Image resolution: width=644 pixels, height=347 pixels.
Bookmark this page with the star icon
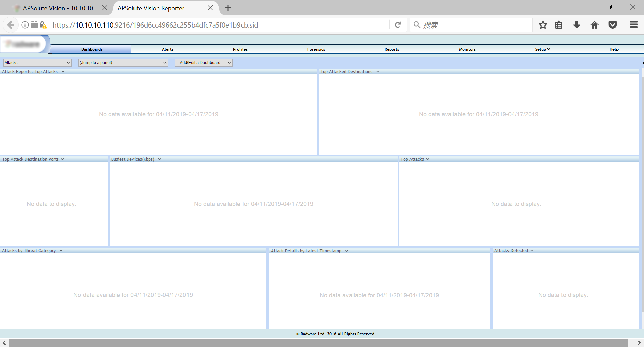pyautogui.click(x=543, y=25)
